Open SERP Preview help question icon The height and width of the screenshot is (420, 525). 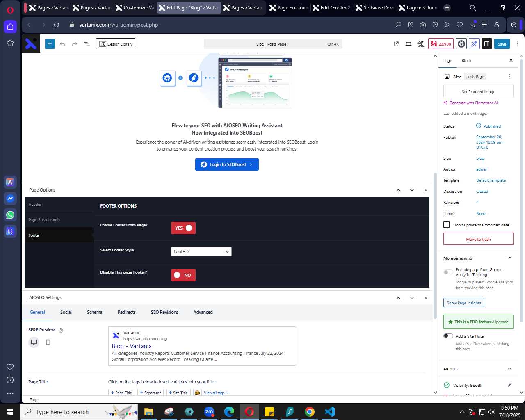coord(61,330)
